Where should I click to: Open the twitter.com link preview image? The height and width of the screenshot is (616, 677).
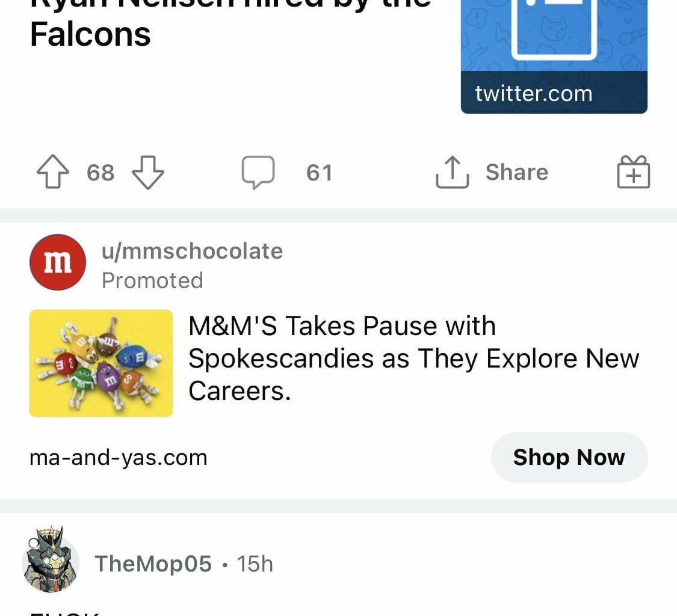coord(554,36)
